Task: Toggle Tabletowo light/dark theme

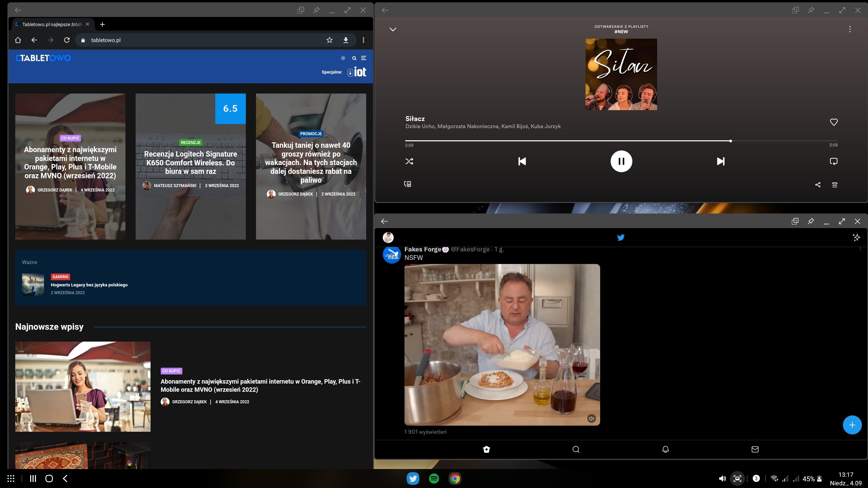Action: tap(343, 58)
